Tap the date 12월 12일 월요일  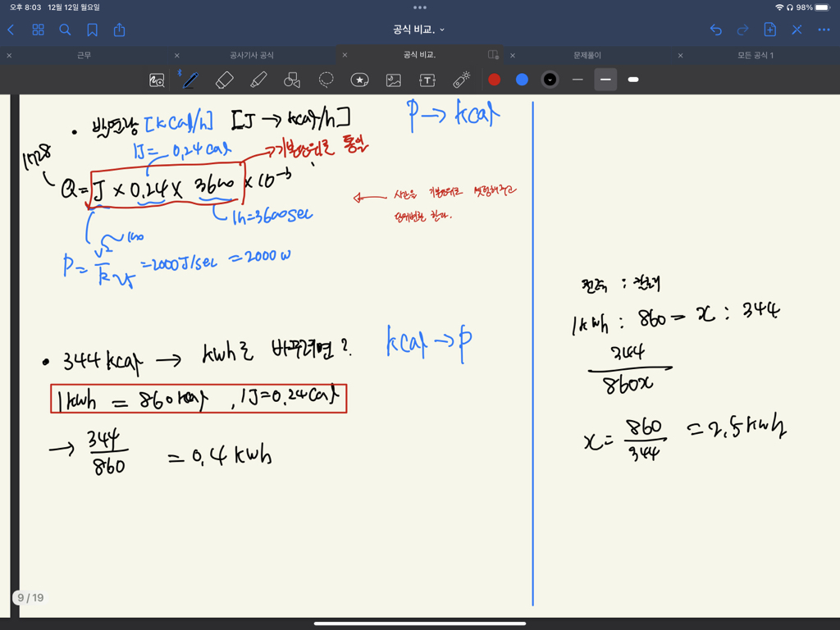coord(74,7)
